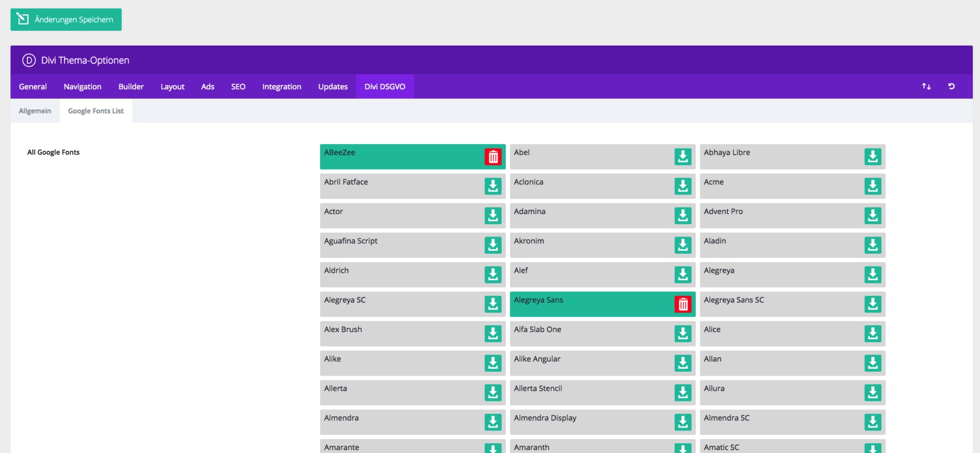Download the Acme font
The width and height of the screenshot is (980, 453).
click(x=873, y=186)
